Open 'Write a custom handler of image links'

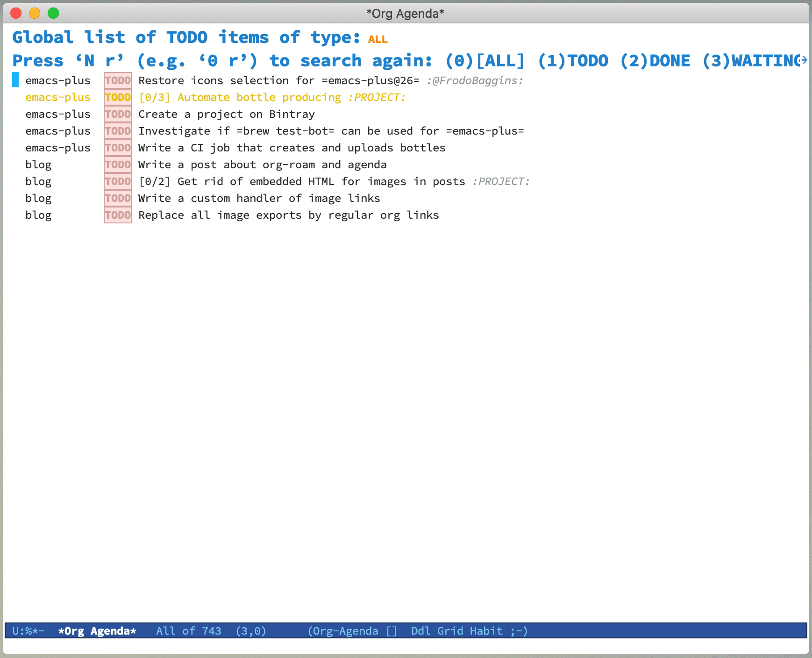tap(259, 199)
